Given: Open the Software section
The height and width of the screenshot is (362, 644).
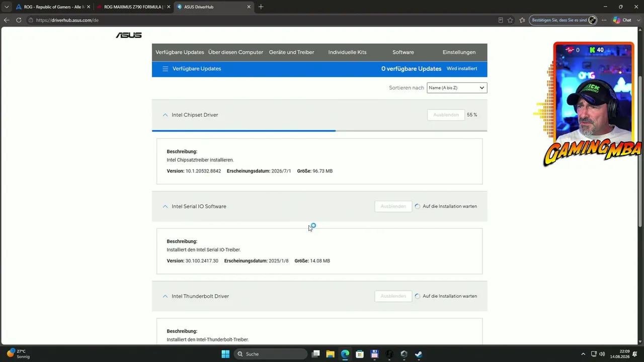Looking at the screenshot, I should [x=403, y=52].
